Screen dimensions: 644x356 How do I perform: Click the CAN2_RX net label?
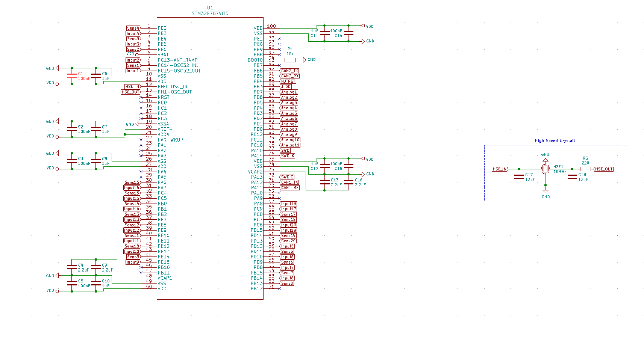[x=289, y=76]
